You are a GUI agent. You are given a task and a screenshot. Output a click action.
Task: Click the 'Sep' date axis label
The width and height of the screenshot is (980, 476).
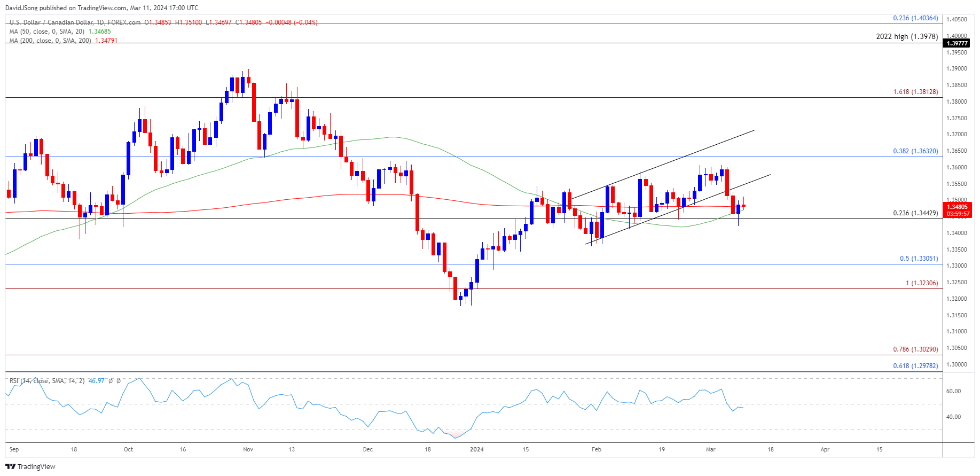coord(14,449)
